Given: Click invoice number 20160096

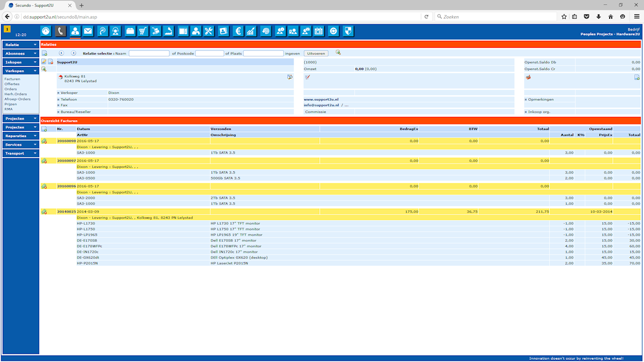Looking at the screenshot, I should coord(67,186).
